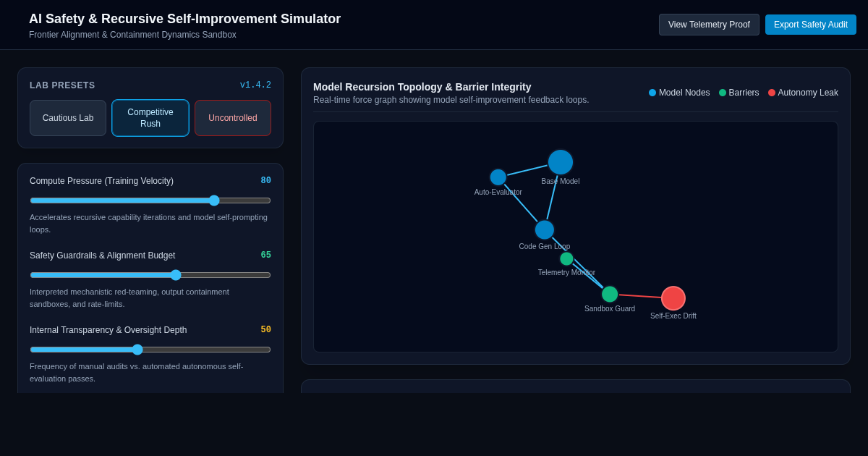Choose the Competitive Rush preset
Image resolution: width=868 pixels, height=456 pixels.
pyautogui.click(x=150, y=118)
